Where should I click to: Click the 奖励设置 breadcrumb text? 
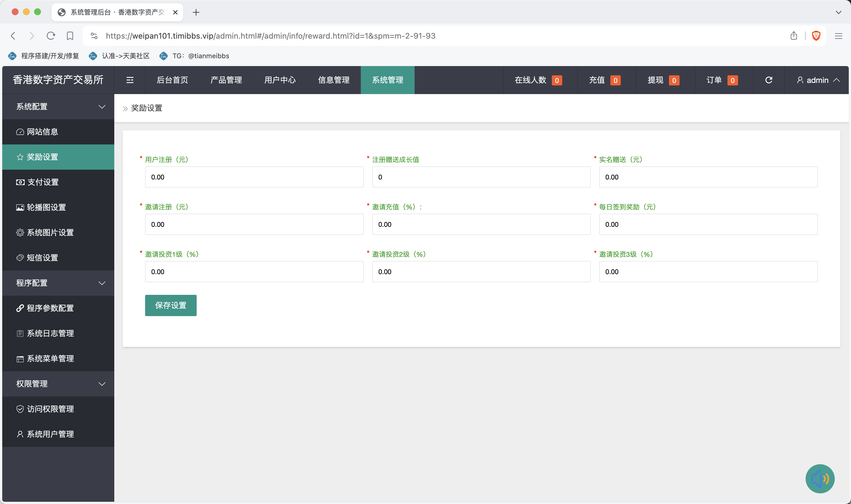(x=147, y=108)
